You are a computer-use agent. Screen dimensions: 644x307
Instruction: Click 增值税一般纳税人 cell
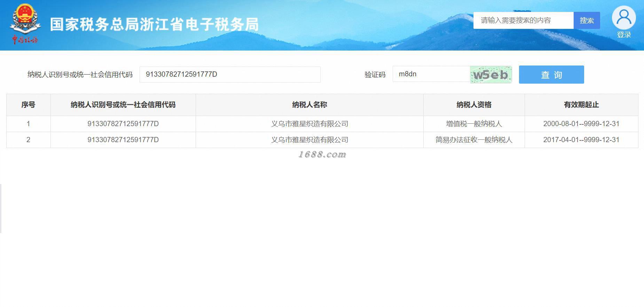(x=474, y=124)
